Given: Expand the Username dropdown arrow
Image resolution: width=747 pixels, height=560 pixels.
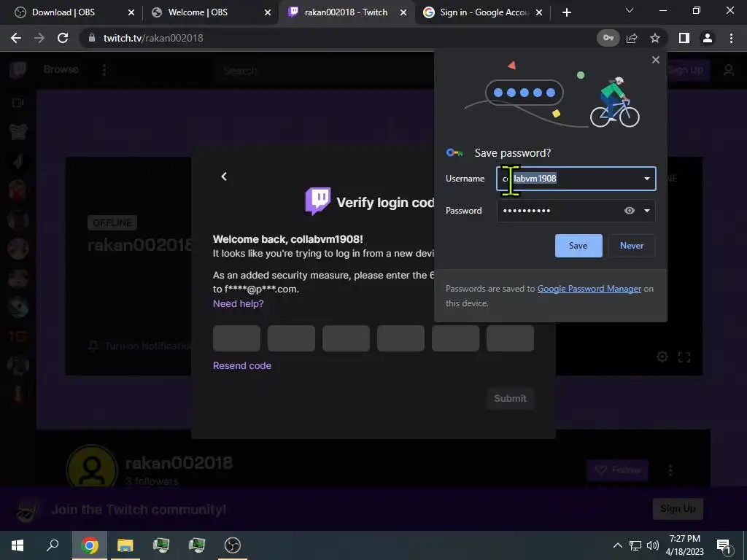Looking at the screenshot, I should point(646,179).
